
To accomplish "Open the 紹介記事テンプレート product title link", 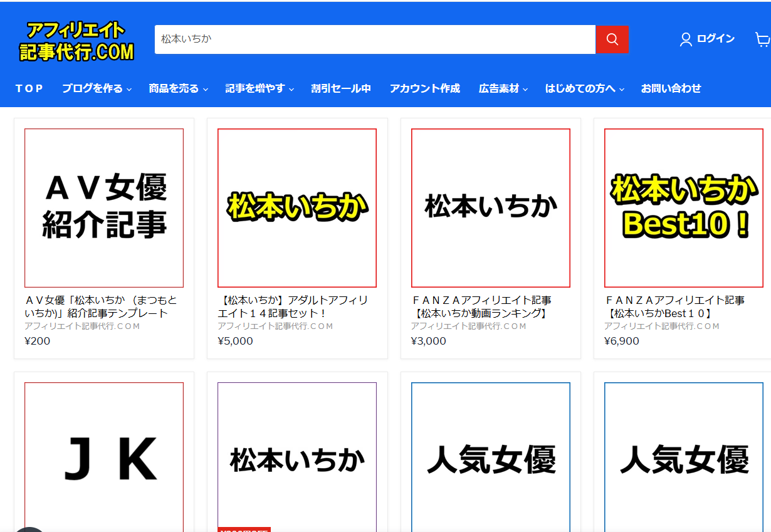I will click(101, 306).
